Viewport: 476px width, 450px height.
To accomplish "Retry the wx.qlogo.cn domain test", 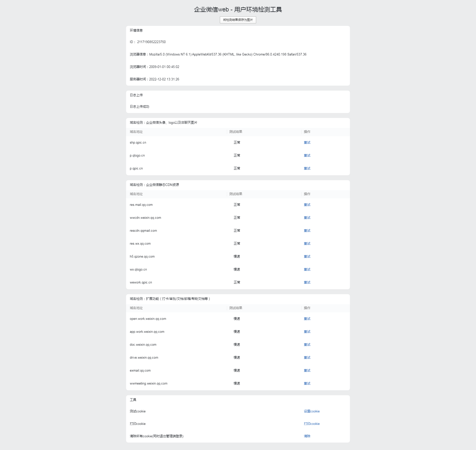I will point(307,270).
